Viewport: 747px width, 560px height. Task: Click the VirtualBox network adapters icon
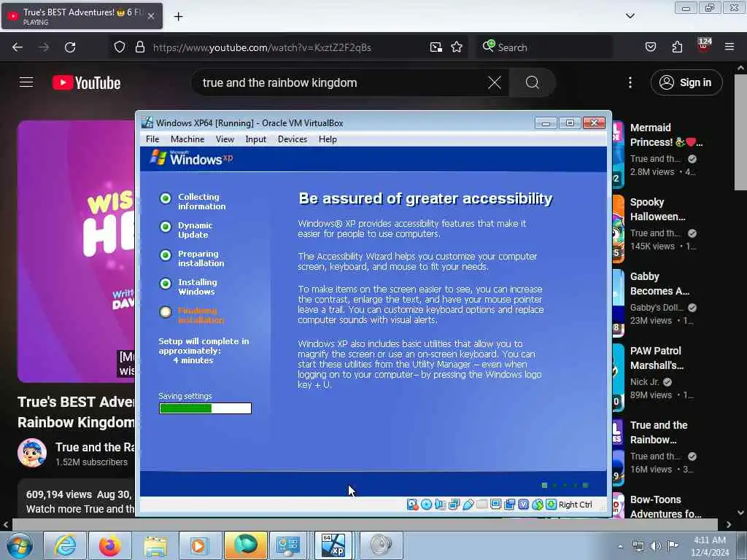tap(454, 505)
